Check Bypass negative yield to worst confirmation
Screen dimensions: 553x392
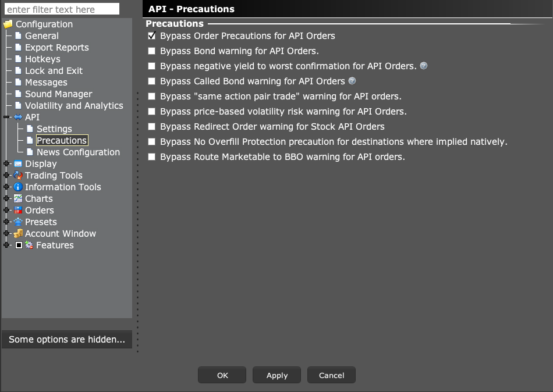(x=152, y=66)
